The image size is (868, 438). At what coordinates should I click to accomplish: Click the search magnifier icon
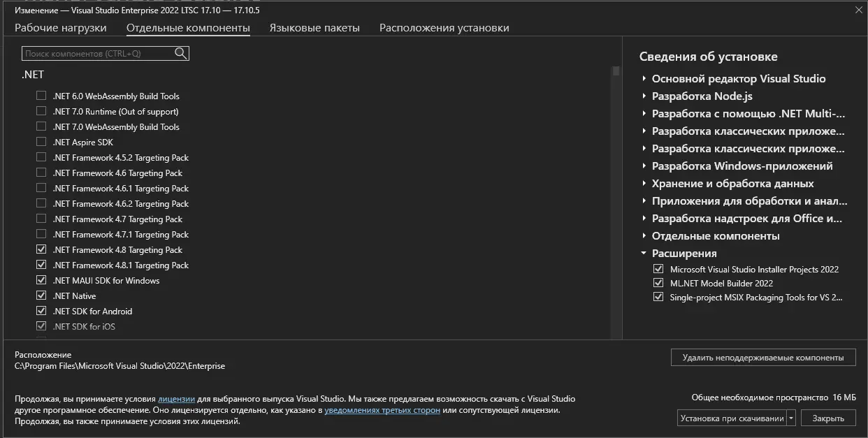[x=180, y=53]
